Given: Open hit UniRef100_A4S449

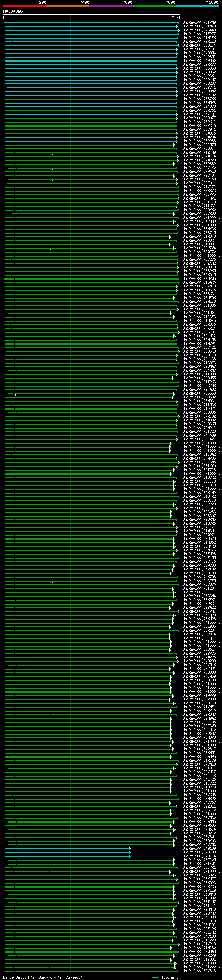Looking at the screenshot, I should [x=199, y=30].
